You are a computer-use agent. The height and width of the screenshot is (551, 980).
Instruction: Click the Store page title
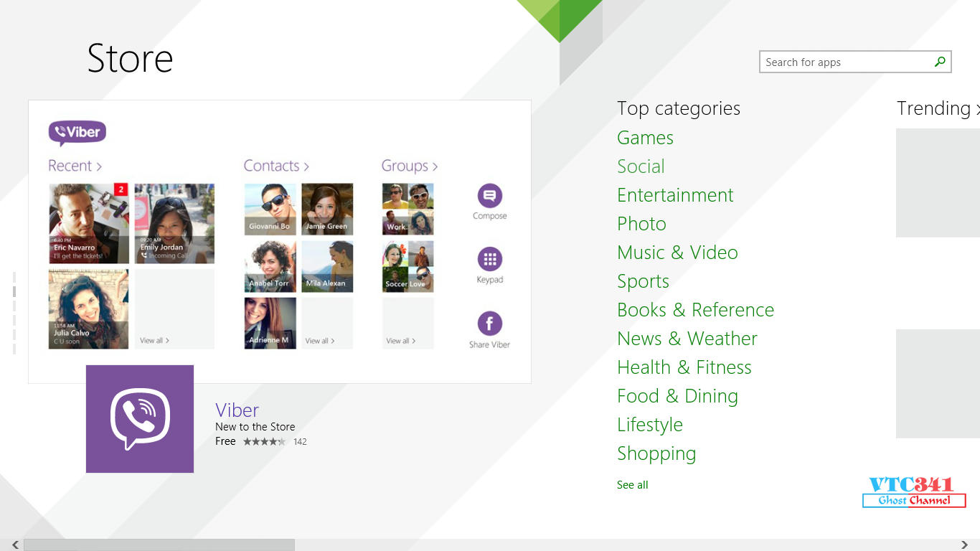click(130, 58)
